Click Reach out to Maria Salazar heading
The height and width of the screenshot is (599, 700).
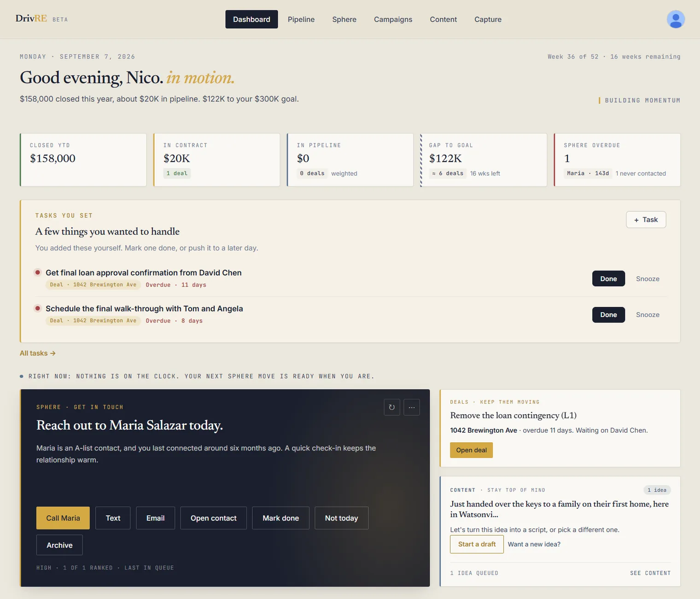129,425
